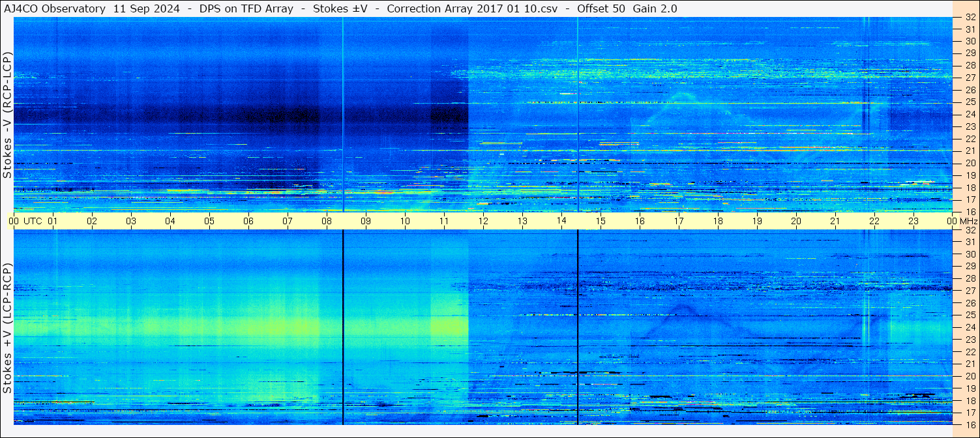Click the black vertical line after 14 UTC, Stokes +V

pos(578,327)
